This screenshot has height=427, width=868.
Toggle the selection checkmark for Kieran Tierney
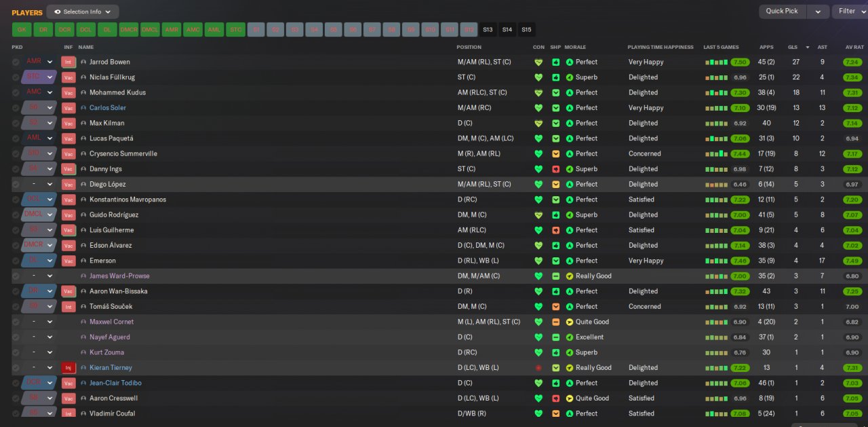coord(16,368)
